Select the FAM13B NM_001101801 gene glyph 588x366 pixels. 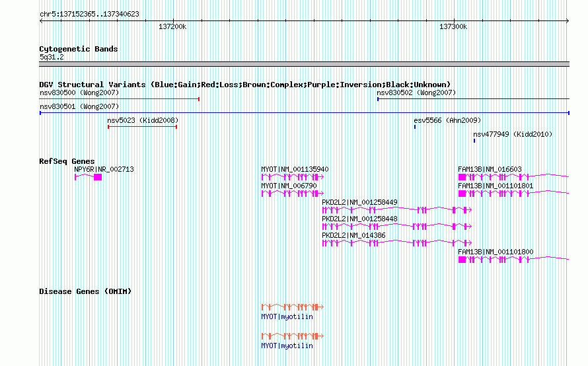(514, 194)
